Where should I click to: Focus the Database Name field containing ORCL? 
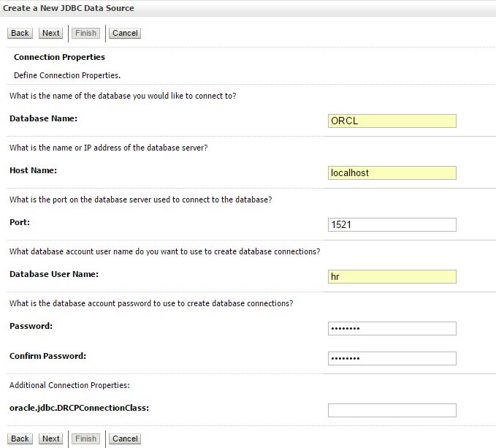coord(392,121)
